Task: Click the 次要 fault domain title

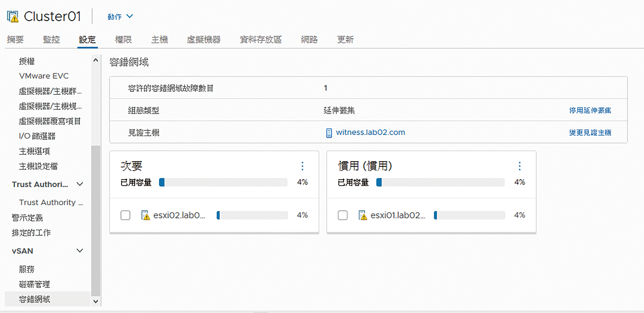Action: (132, 166)
